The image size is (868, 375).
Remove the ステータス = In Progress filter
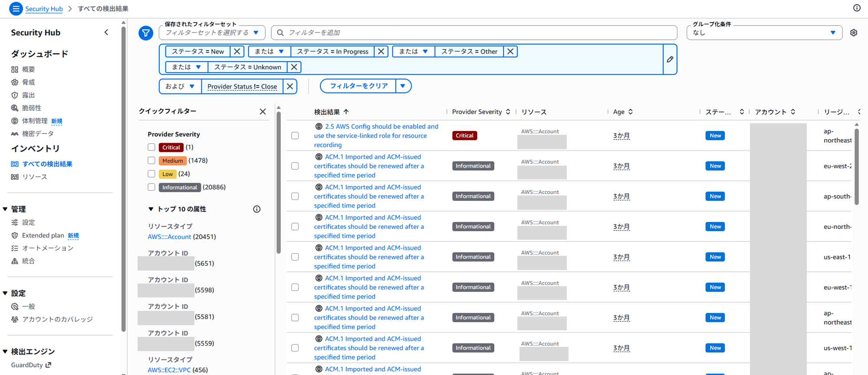coord(381,52)
